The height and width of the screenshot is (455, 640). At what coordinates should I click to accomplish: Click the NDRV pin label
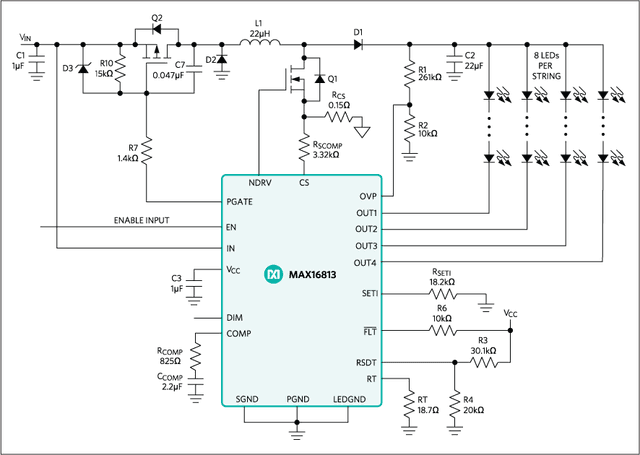pos(260,183)
